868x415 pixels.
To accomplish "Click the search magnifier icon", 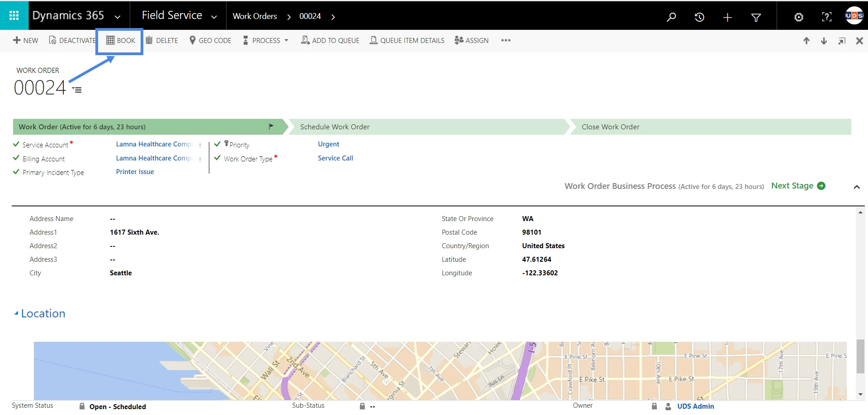I will (671, 17).
